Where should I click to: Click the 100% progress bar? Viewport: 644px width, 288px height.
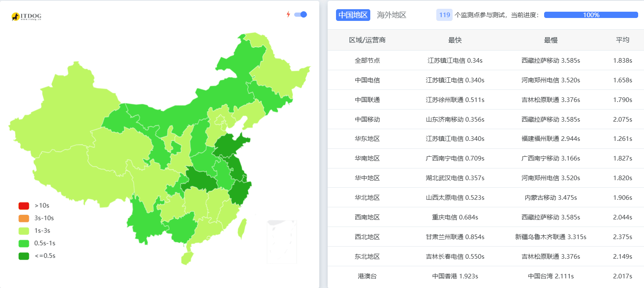[x=591, y=15]
